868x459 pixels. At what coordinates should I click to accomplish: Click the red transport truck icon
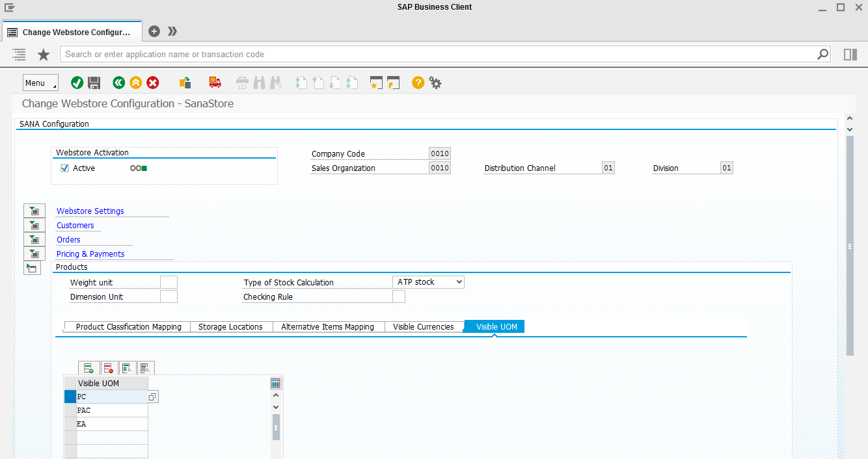[x=215, y=83]
